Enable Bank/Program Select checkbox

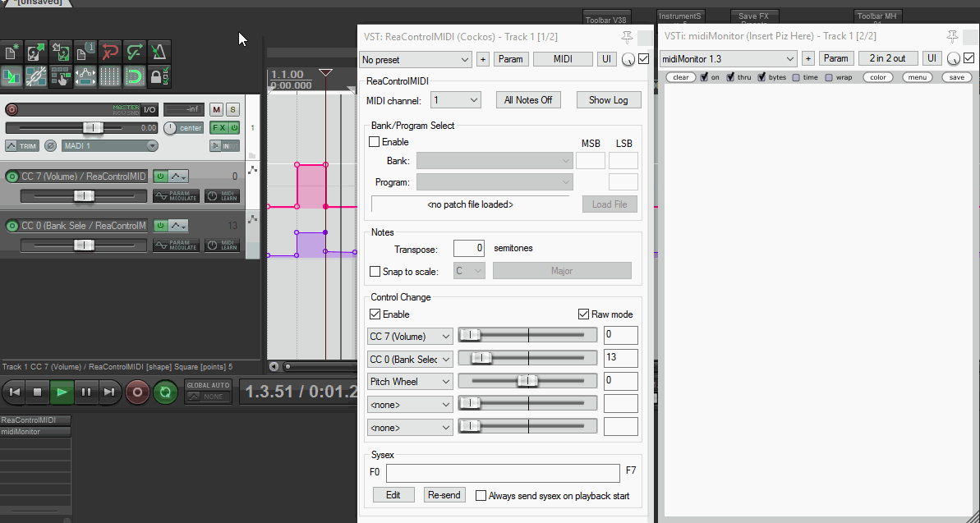point(375,142)
